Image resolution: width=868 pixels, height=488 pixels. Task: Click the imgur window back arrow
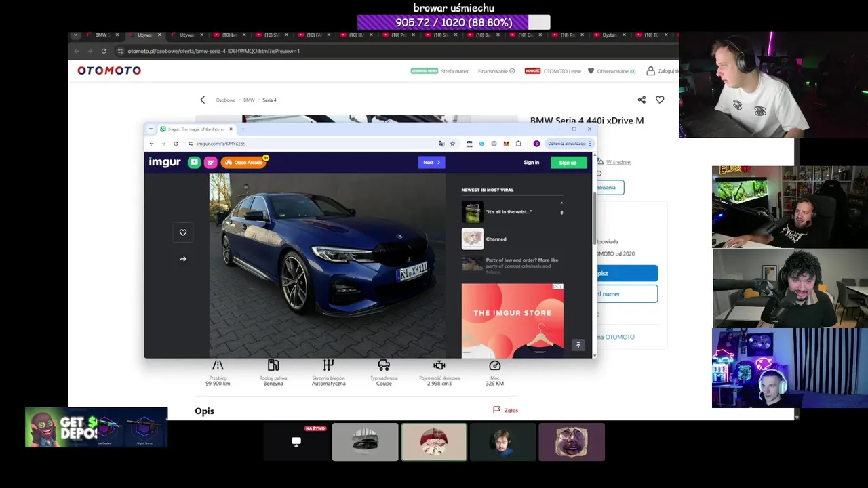tap(151, 144)
